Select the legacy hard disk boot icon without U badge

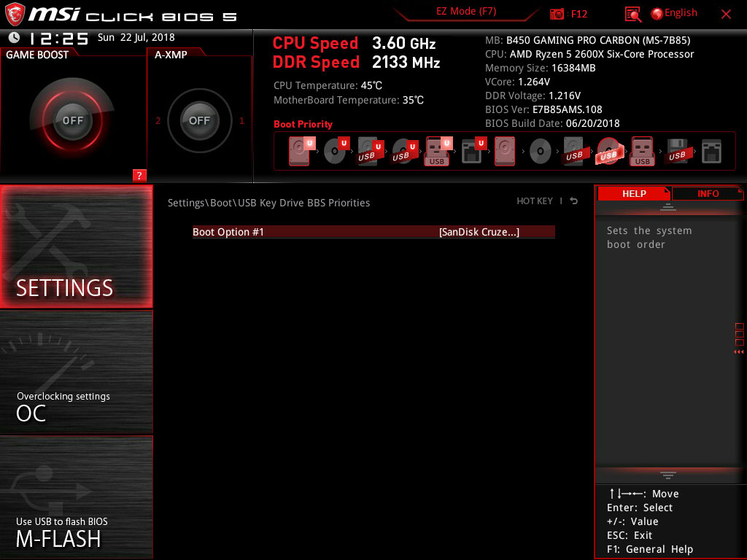[505, 151]
